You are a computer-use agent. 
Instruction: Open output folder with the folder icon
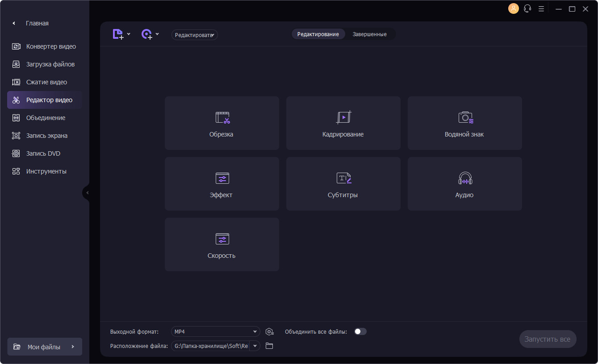(269, 346)
